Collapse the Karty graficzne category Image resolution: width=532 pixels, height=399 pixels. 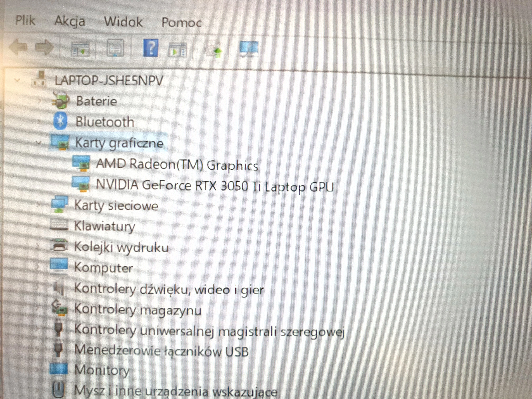pos(39,142)
